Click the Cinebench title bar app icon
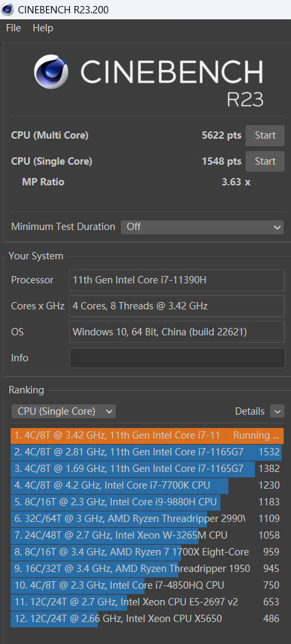The image size is (291, 644). (7, 9)
